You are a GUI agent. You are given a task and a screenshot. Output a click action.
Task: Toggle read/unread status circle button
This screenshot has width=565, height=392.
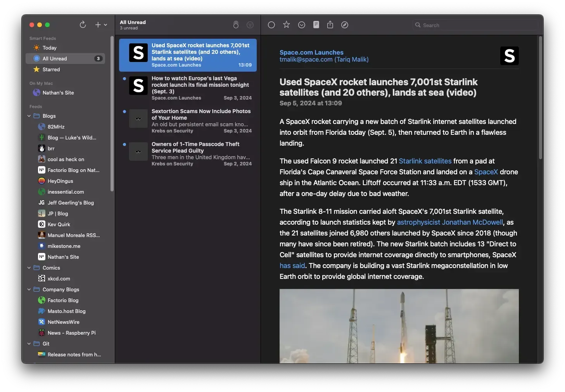tap(271, 25)
